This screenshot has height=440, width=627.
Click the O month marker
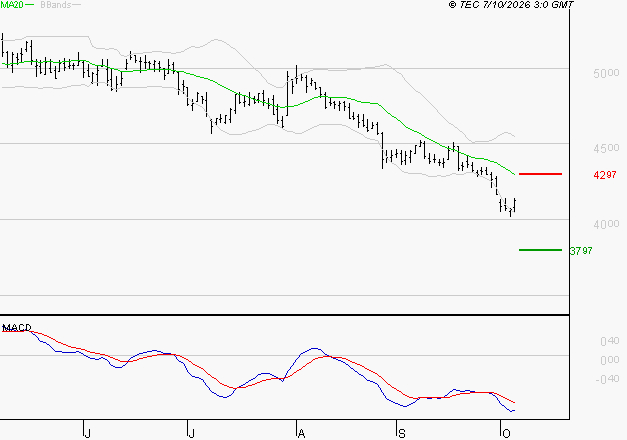pyautogui.click(x=506, y=434)
